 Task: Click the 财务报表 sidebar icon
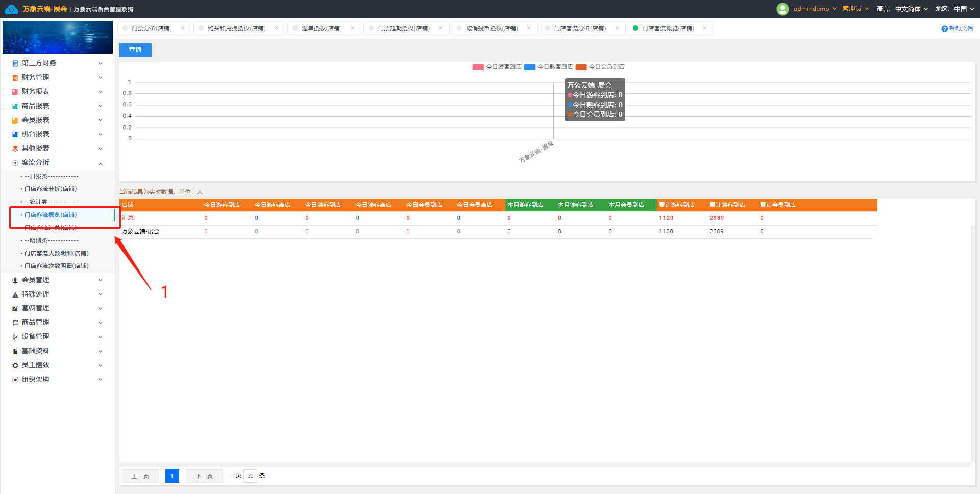(x=15, y=92)
